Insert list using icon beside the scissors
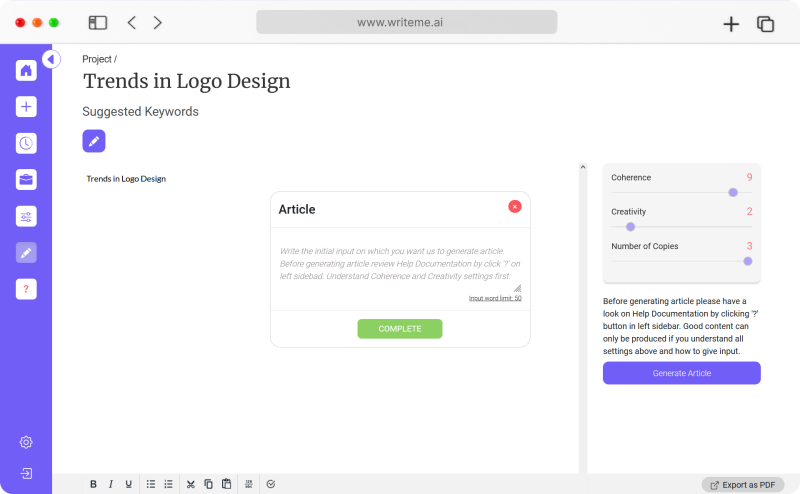The width and height of the screenshot is (800, 494). 168,484
